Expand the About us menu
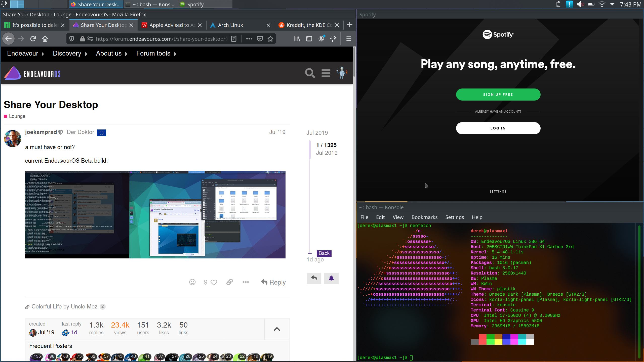 click(x=112, y=54)
